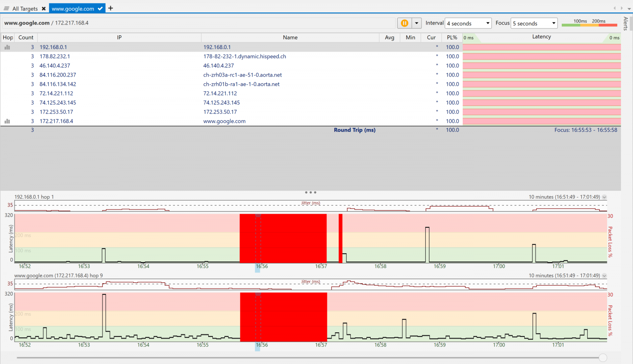This screenshot has width=633, height=364.
Task: Open dropdown arrow beside the pause button
Action: pos(416,23)
